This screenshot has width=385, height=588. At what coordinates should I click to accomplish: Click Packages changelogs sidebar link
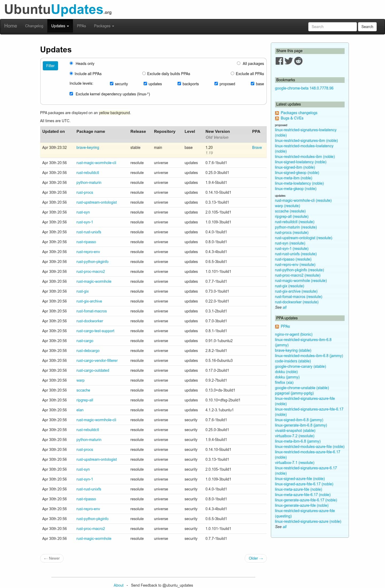299,113
